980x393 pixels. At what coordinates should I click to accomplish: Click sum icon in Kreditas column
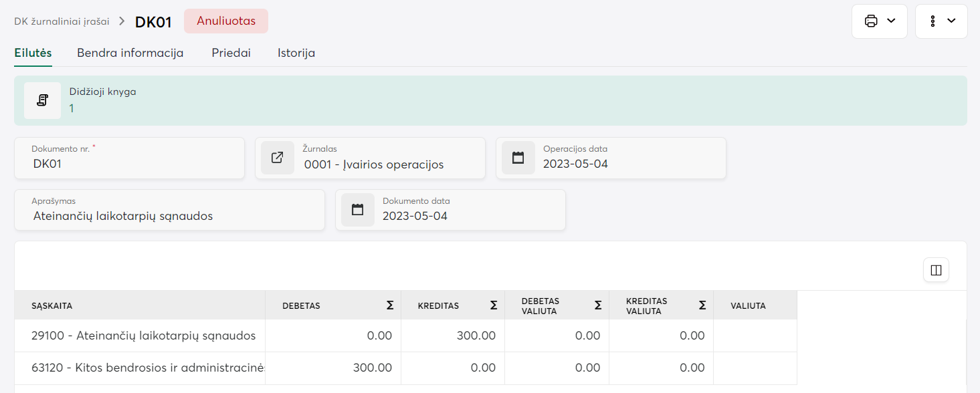tap(494, 305)
